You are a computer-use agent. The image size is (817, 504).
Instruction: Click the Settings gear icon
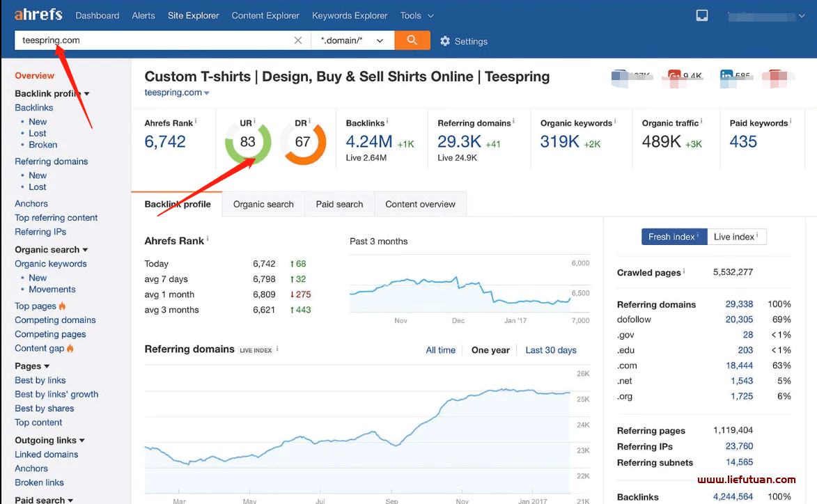click(x=445, y=41)
